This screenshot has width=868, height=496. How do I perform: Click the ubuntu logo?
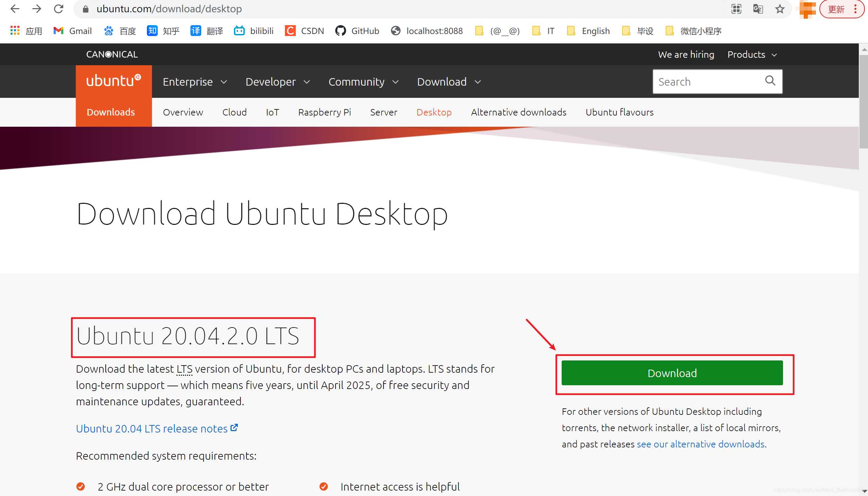[x=114, y=81]
